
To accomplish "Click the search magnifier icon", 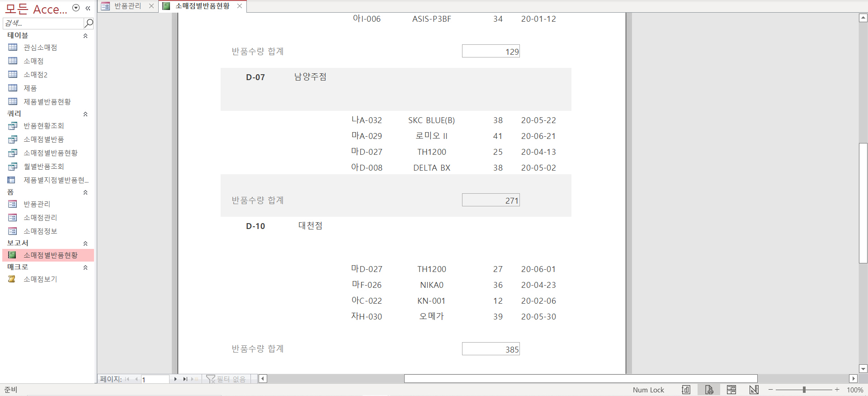I will pyautogui.click(x=89, y=23).
